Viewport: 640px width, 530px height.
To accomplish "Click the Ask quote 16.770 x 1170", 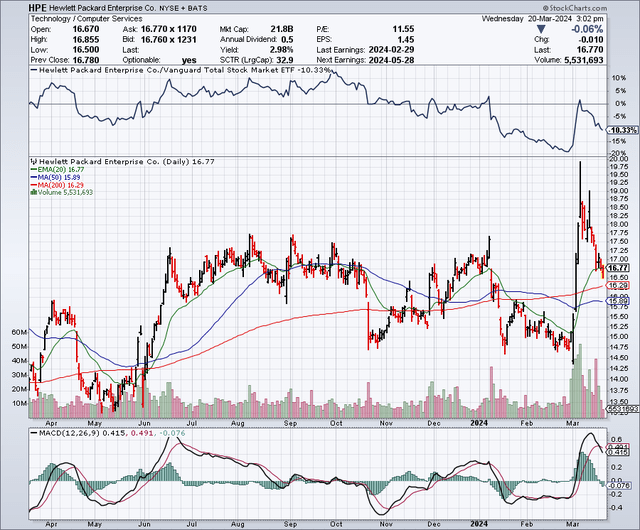I will (169, 29).
